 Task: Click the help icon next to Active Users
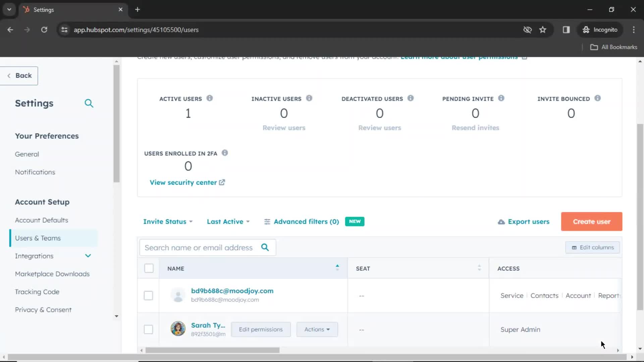tap(209, 98)
